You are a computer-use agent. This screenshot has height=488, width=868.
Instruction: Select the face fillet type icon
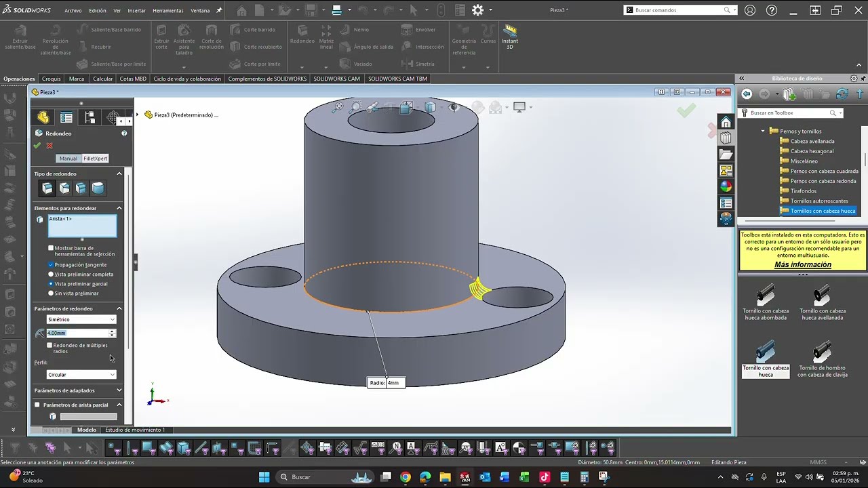pos(81,188)
